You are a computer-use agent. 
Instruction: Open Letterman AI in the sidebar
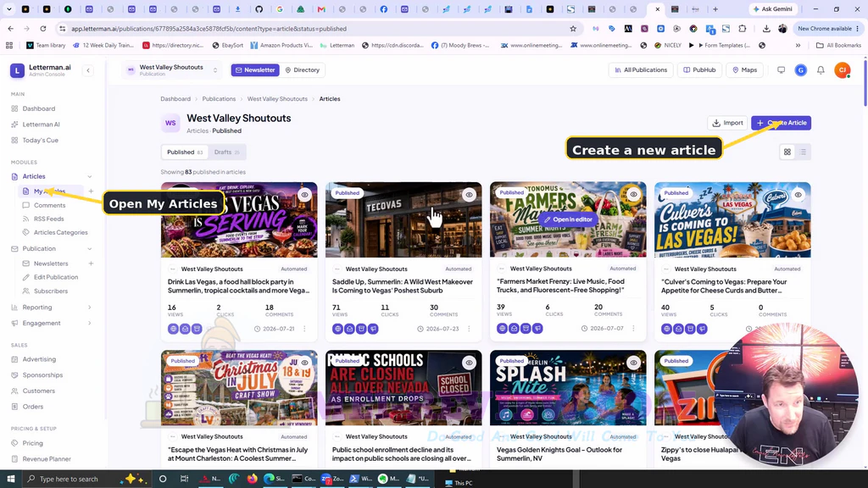click(x=41, y=125)
